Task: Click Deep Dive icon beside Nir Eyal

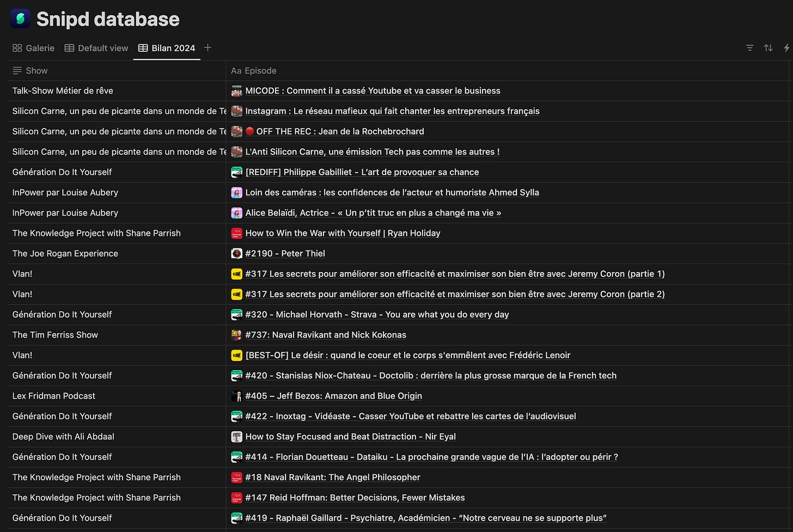Action: (x=236, y=437)
